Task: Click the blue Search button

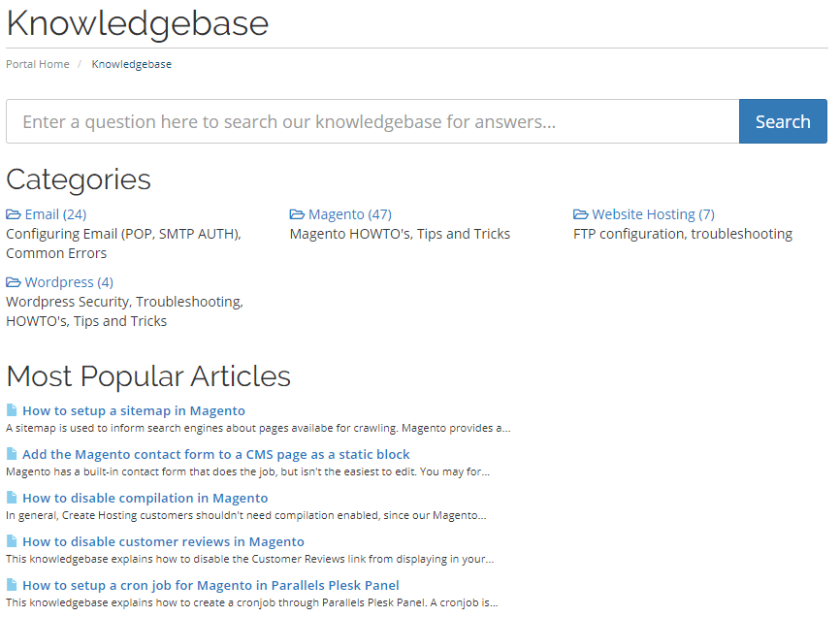Action: click(x=783, y=121)
